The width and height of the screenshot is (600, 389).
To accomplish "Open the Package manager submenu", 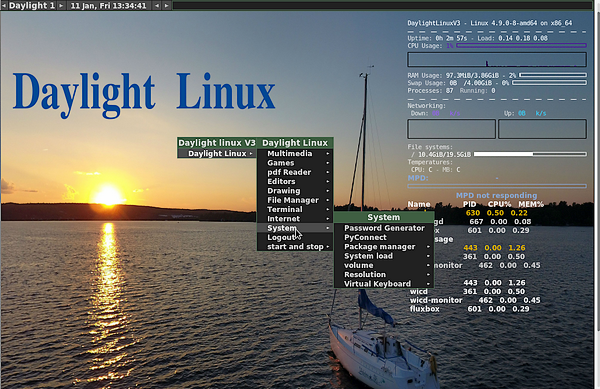I will (x=384, y=247).
